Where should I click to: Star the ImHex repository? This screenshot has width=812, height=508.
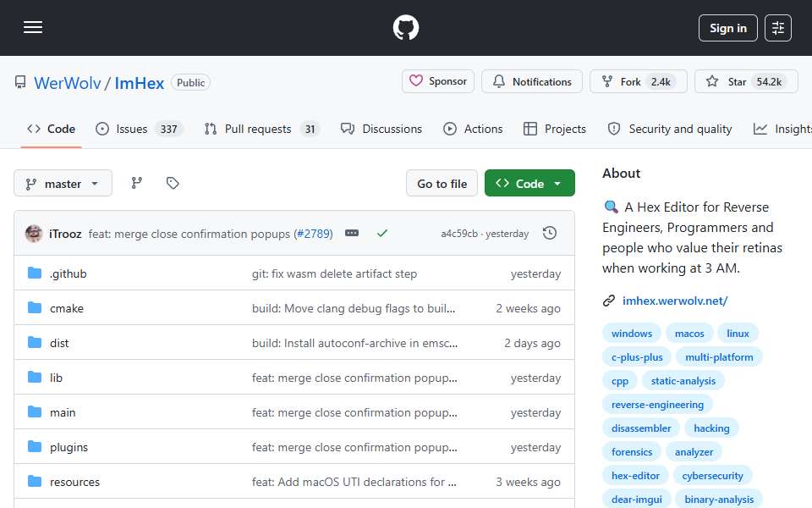(746, 81)
